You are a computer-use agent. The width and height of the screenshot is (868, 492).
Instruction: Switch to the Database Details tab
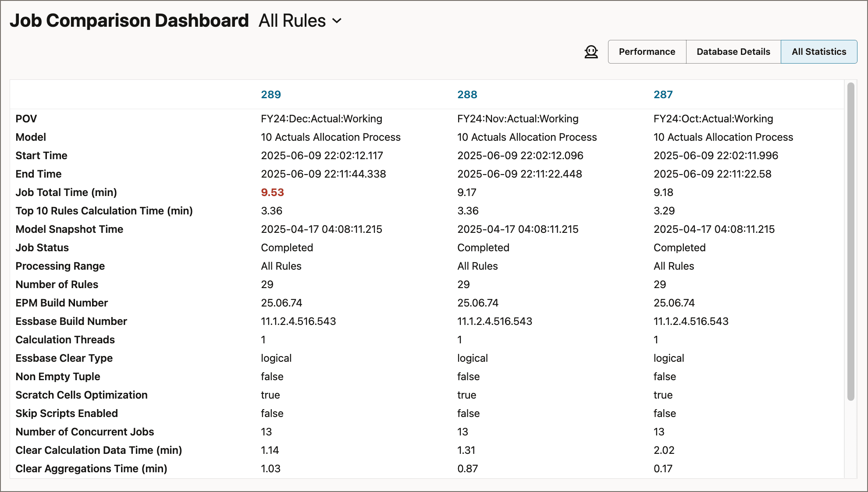pos(733,52)
